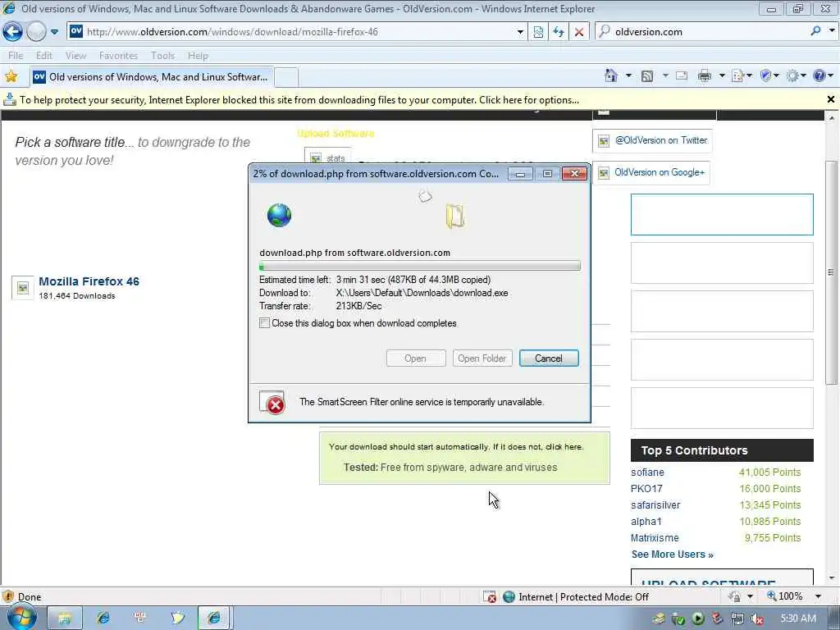Expand the zoom level 100% dropdown
Image resolution: width=840 pixels, height=630 pixels.
[818, 596]
